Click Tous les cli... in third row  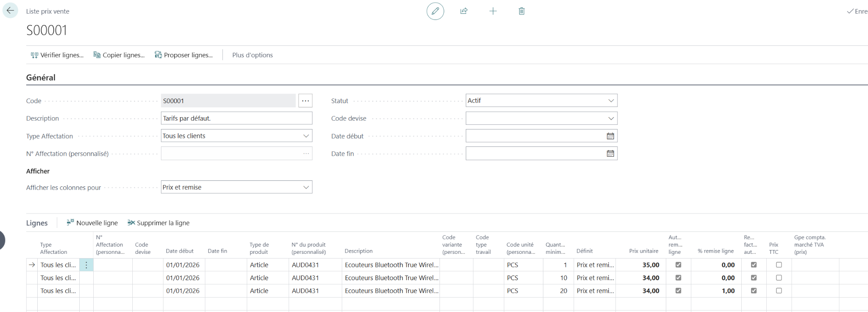[58, 291]
